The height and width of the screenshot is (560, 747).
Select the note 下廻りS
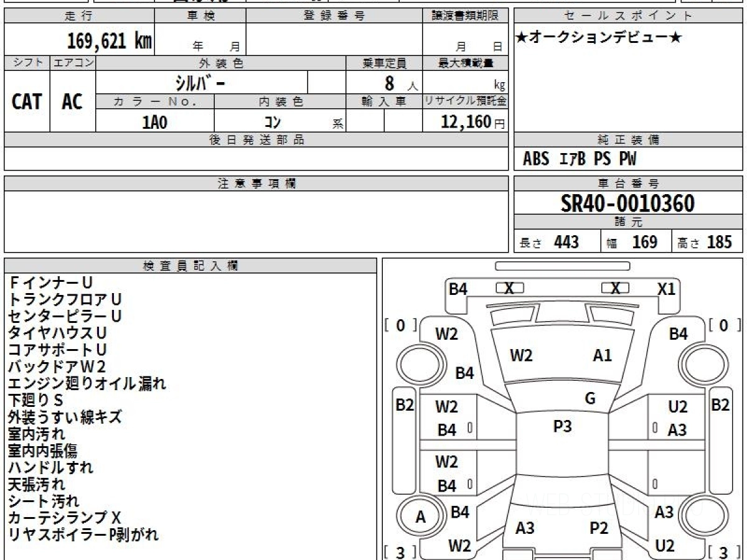coord(36,401)
